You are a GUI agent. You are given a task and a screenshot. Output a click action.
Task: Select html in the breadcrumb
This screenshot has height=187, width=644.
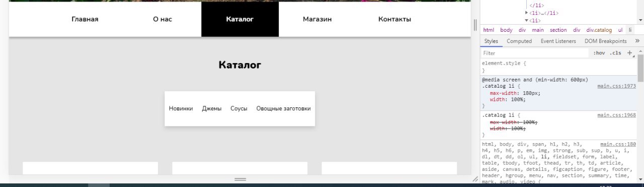[489, 30]
